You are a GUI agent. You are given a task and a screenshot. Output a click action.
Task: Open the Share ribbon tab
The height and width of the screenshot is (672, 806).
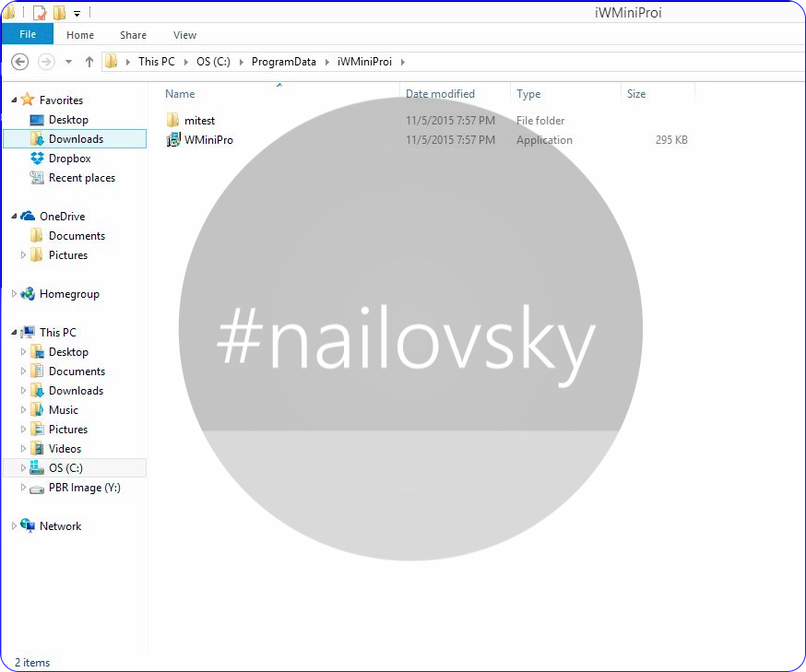point(133,35)
